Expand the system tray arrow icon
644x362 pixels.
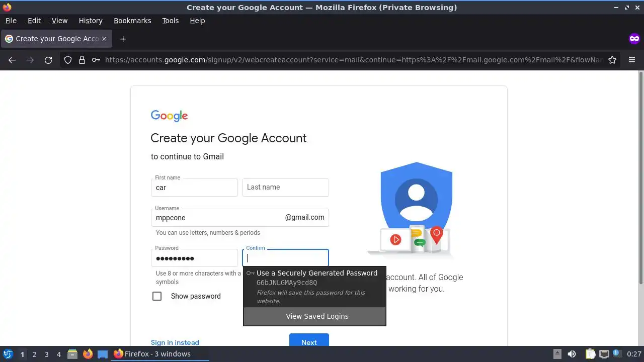[x=557, y=354]
